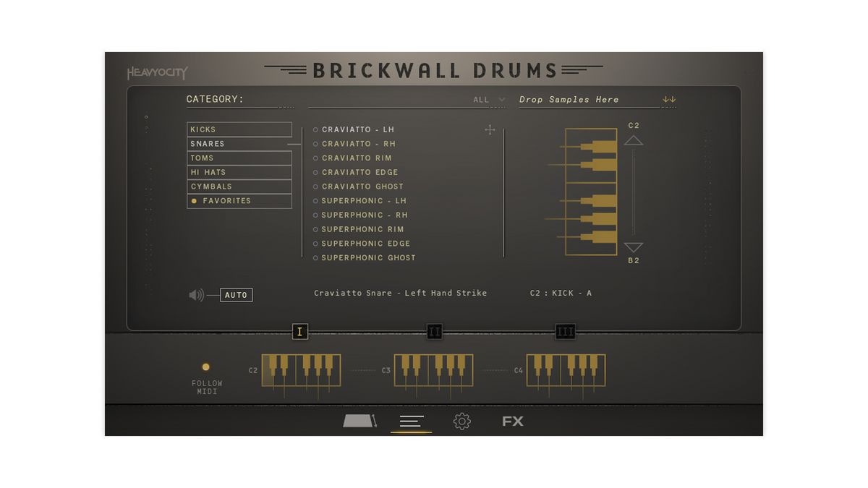Select the radio dot for Craviatto Rim
This screenshot has width=868, height=488.
point(315,158)
